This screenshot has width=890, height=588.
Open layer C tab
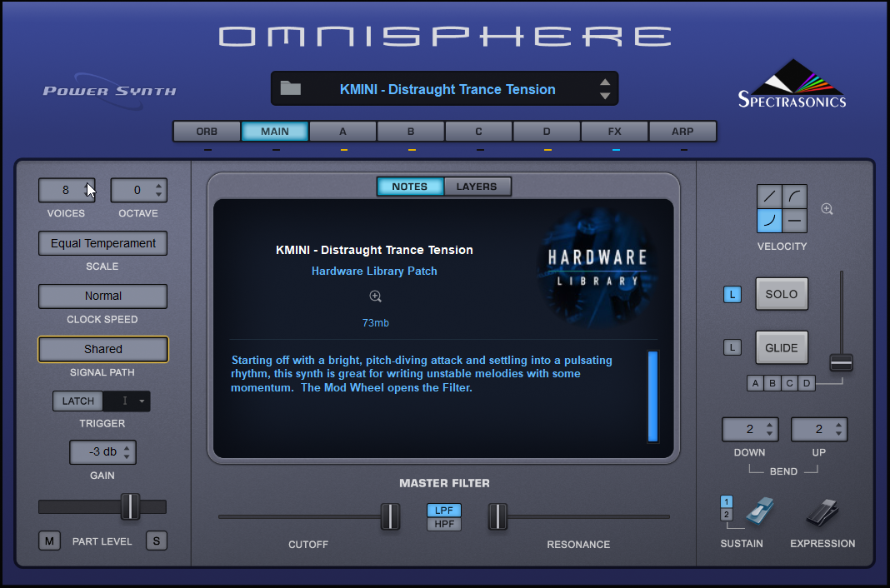point(478,132)
